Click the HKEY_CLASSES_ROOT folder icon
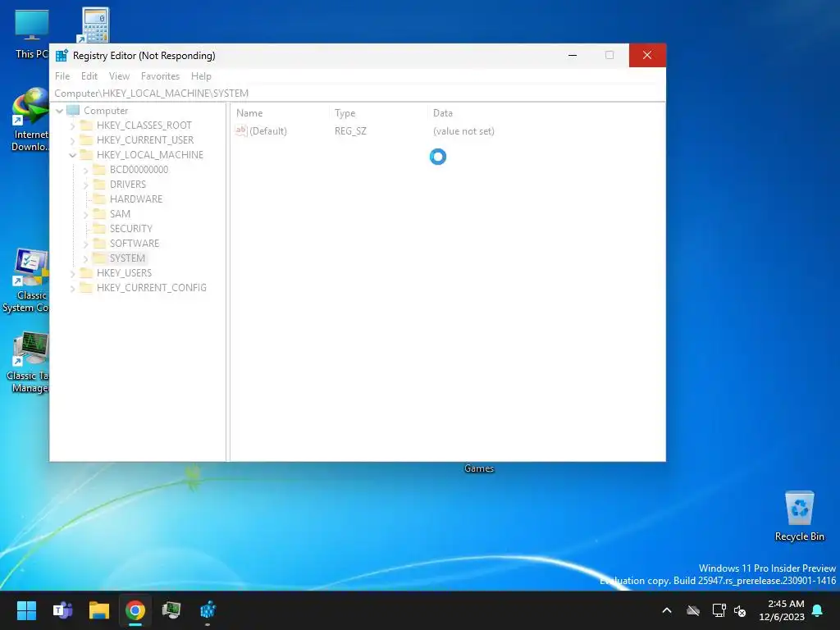This screenshot has width=840, height=630. pyautogui.click(x=86, y=126)
